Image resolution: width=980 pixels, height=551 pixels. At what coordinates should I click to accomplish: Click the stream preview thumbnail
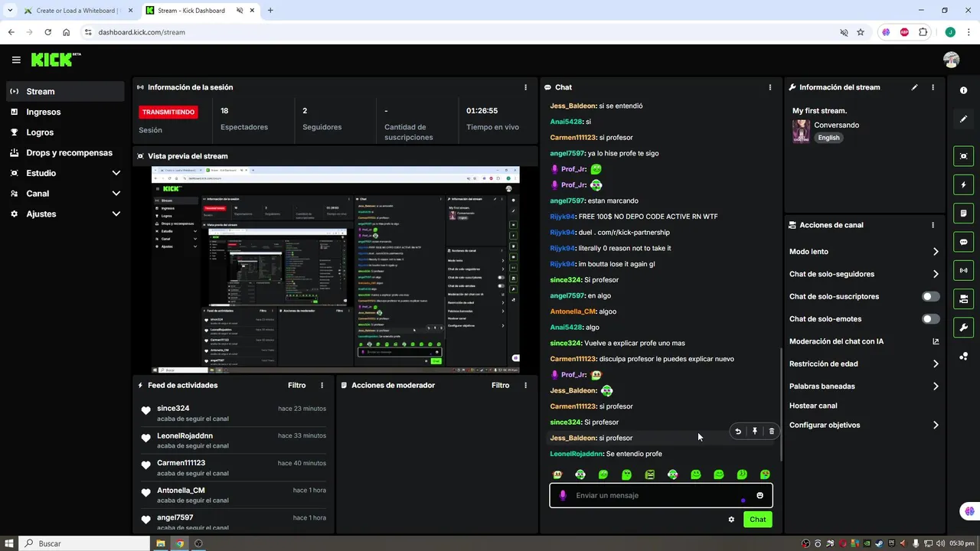tap(335, 270)
